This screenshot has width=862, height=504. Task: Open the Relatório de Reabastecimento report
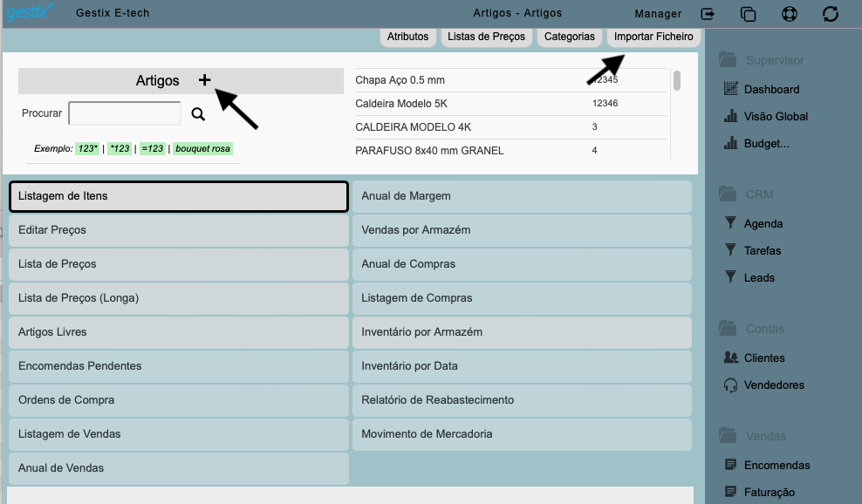(522, 400)
